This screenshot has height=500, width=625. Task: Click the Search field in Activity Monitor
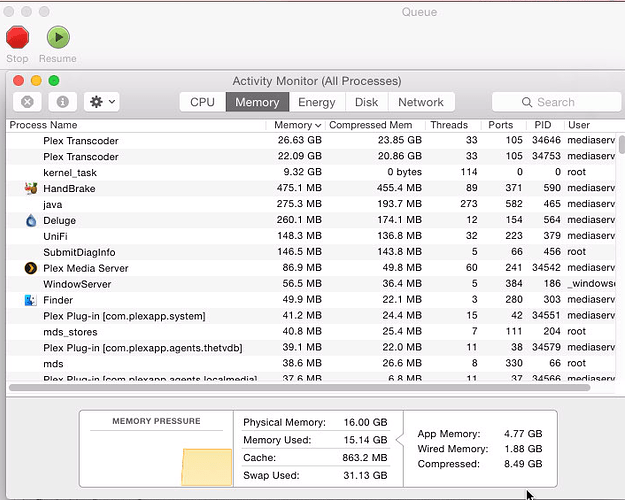556,102
